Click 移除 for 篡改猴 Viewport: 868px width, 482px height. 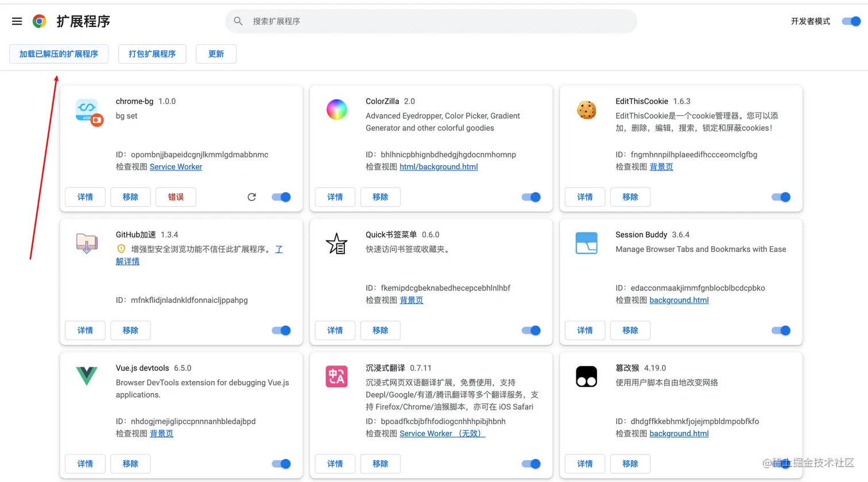click(630, 464)
